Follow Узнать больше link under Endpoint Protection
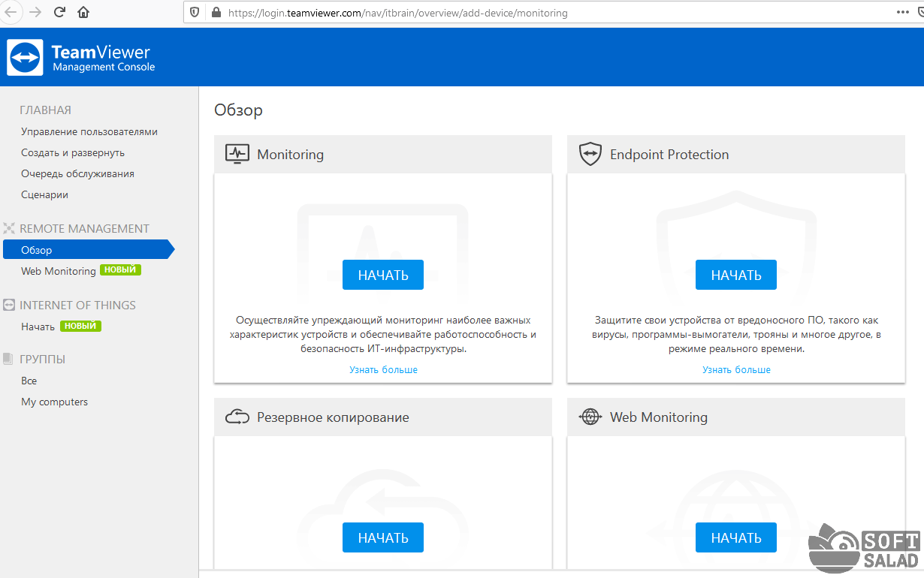Screen dimensions: 924x578 click(x=736, y=369)
